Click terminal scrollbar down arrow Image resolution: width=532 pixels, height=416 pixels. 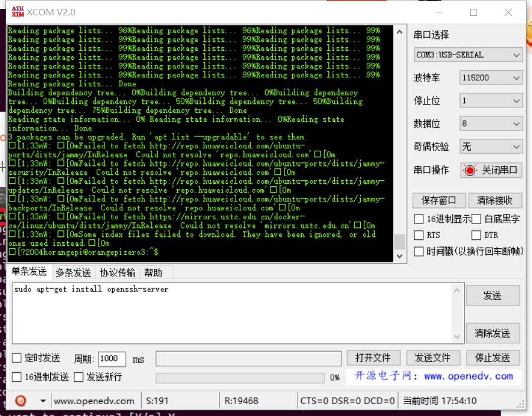pyautogui.click(x=400, y=256)
